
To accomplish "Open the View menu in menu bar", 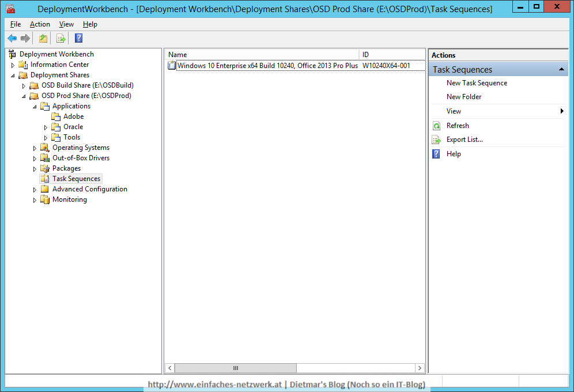I will (x=66, y=24).
